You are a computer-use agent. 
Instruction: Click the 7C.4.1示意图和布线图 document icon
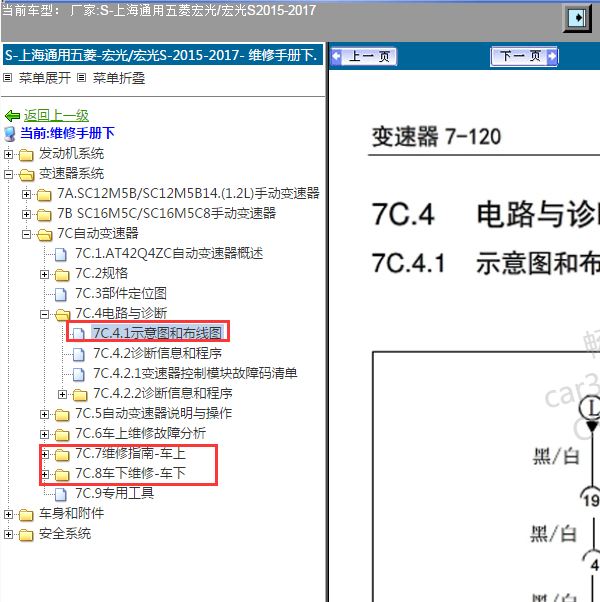(x=79, y=334)
